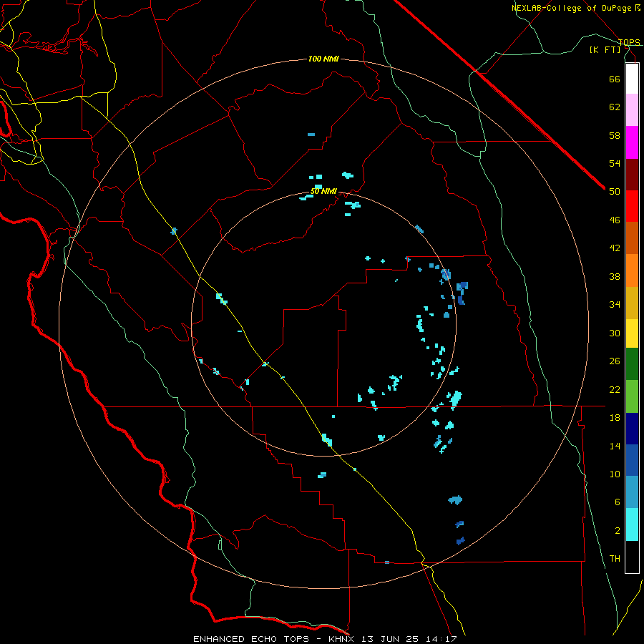Click the dark red legend swatch

(632, 174)
